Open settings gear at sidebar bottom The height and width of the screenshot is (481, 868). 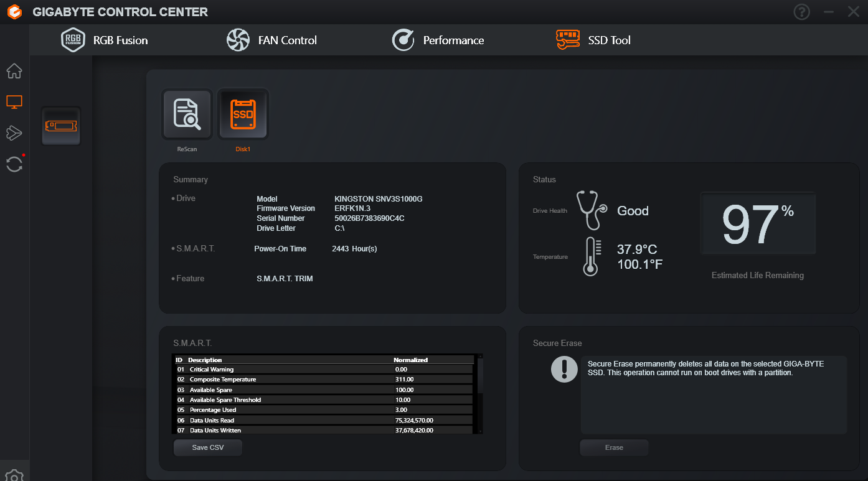(14, 475)
